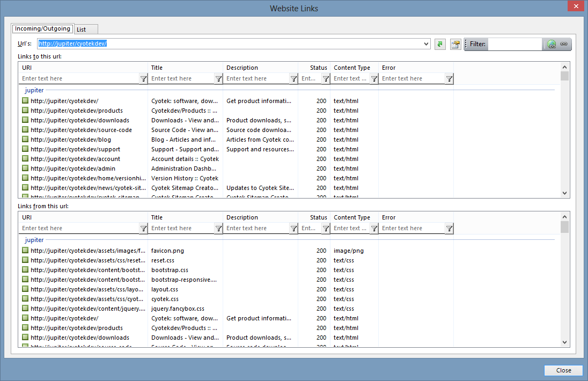The image size is (588, 381).
Task: Click the URI filter funnel in the top grid
Action: [143, 79]
